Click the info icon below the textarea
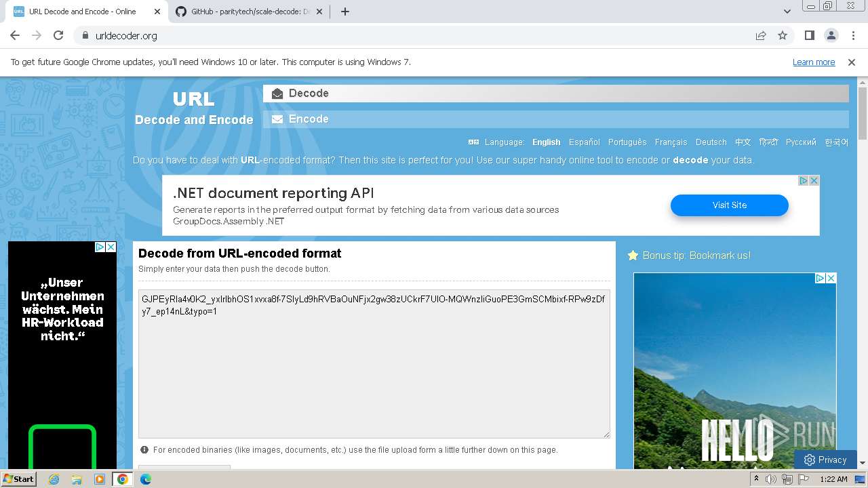Screen dimensions: 868x488 [x=144, y=449]
